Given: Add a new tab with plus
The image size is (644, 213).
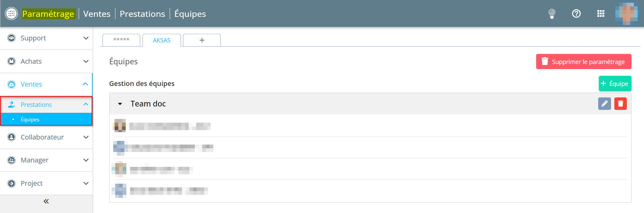Looking at the screenshot, I should pos(202,40).
